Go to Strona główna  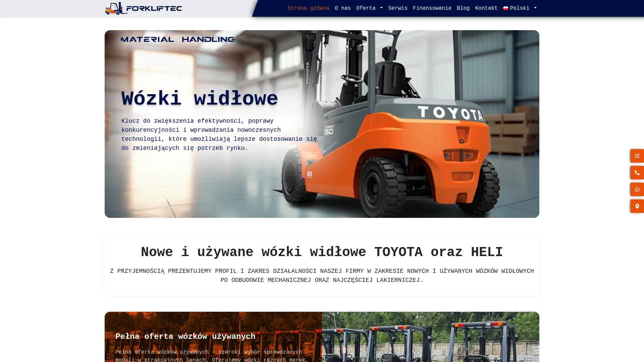(x=308, y=8)
